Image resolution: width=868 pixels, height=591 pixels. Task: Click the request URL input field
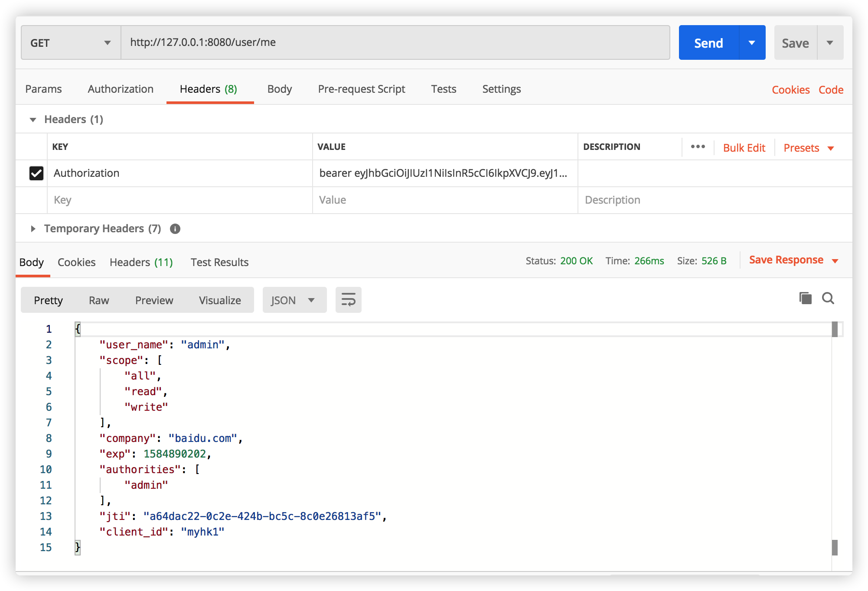(x=395, y=42)
